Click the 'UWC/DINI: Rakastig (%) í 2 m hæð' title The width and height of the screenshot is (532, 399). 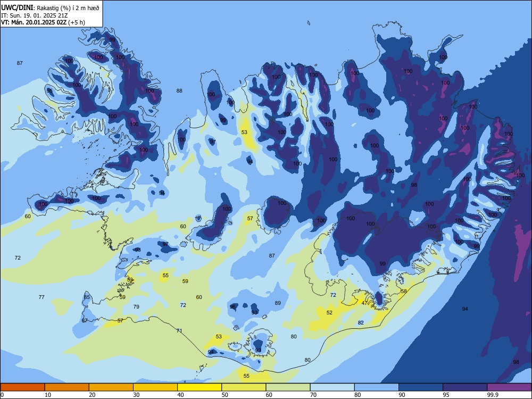tap(50, 8)
